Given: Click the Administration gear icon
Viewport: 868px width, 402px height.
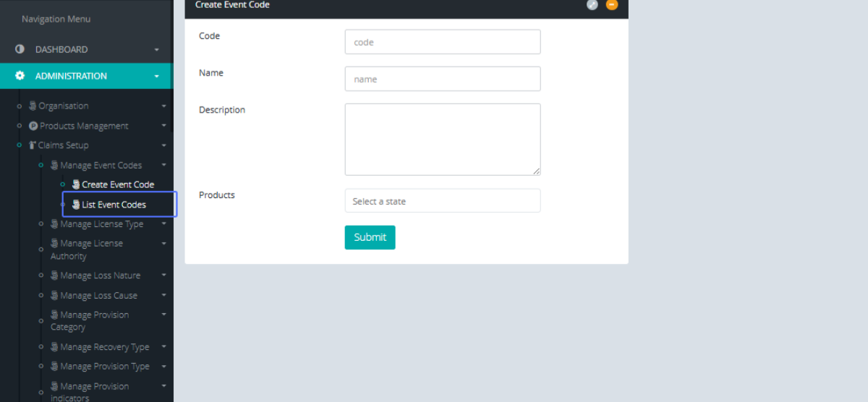Looking at the screenshot, I should (20, 76).
